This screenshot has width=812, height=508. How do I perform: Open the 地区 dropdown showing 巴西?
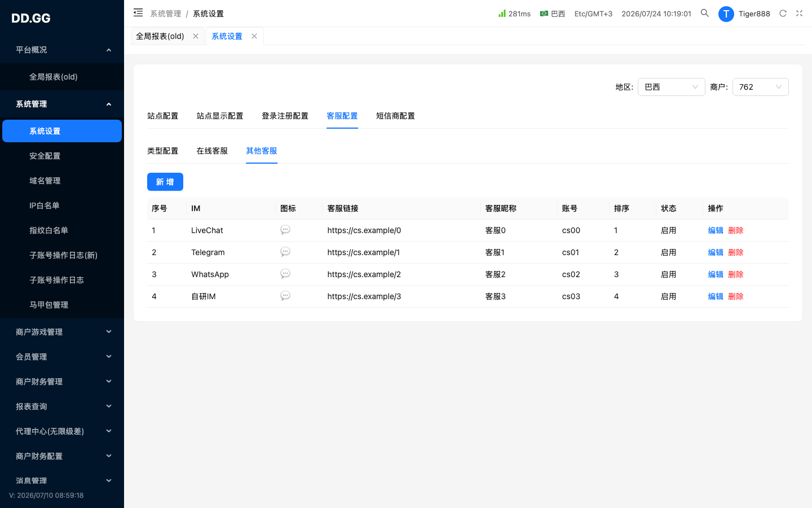[x=671, y=87]
